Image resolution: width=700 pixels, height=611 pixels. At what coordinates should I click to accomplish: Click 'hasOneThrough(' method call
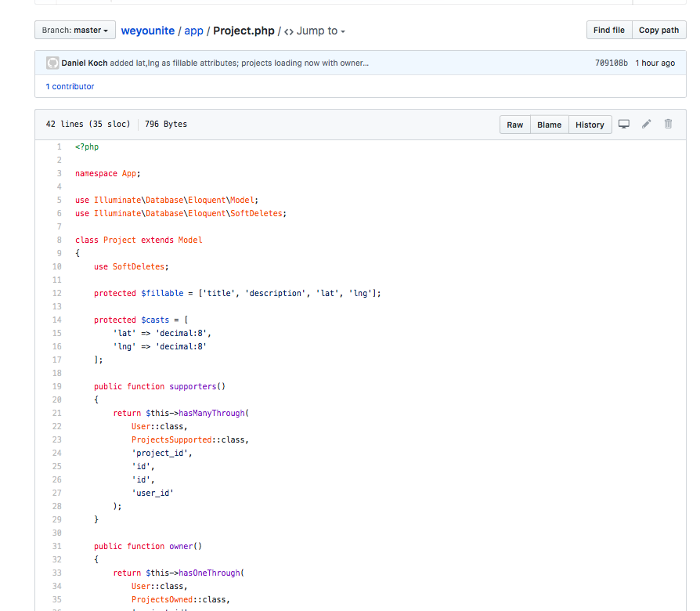pyautogui.click(x=211, y=573)
